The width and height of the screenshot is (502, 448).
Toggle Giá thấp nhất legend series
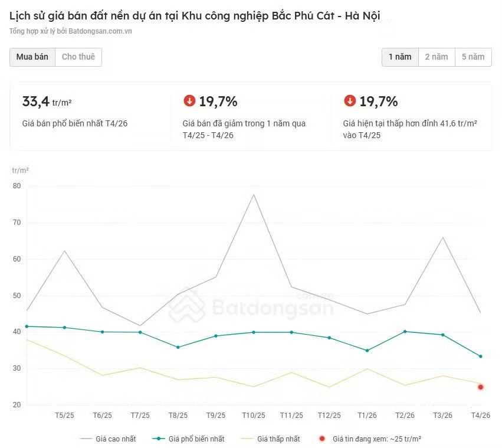pos(270,439)
